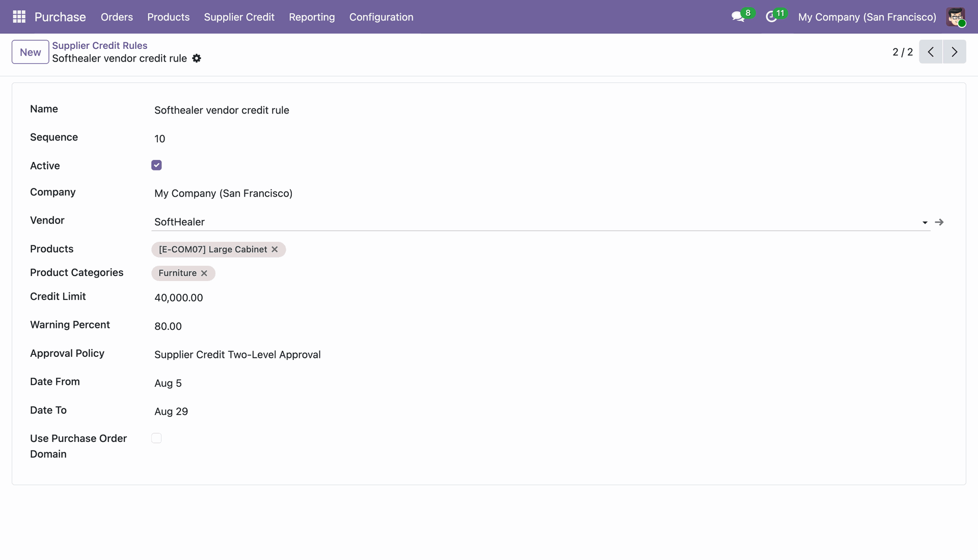Go to previous record arrow
The width and height of the screenshot is (978, 560).
931,52
